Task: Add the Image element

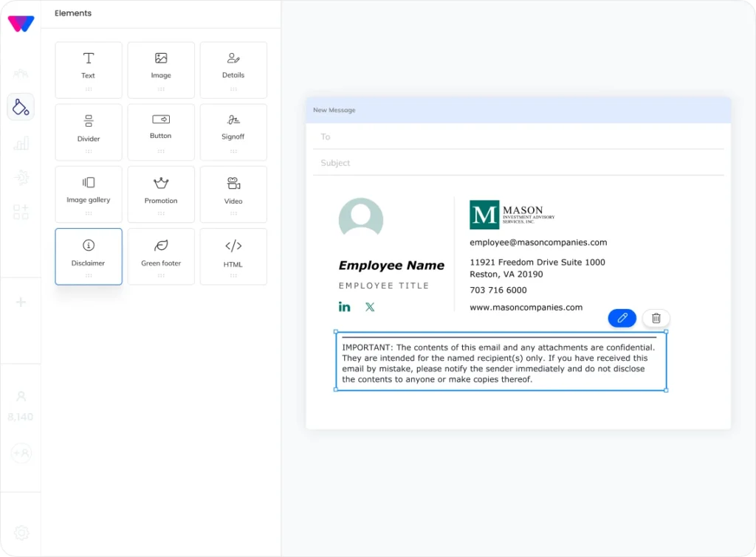Action: click(x=161, y=69)
